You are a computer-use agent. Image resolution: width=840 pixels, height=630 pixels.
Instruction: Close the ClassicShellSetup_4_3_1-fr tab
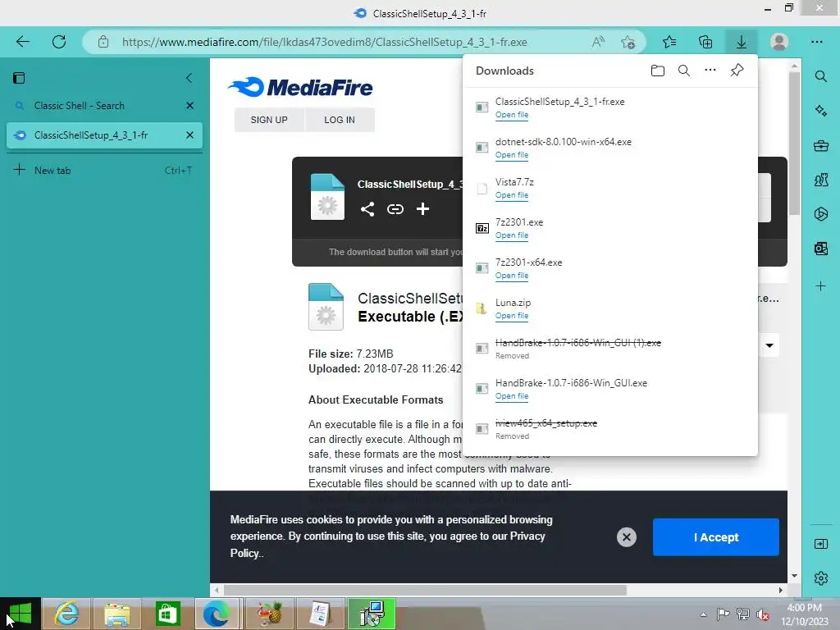[189, 135]
